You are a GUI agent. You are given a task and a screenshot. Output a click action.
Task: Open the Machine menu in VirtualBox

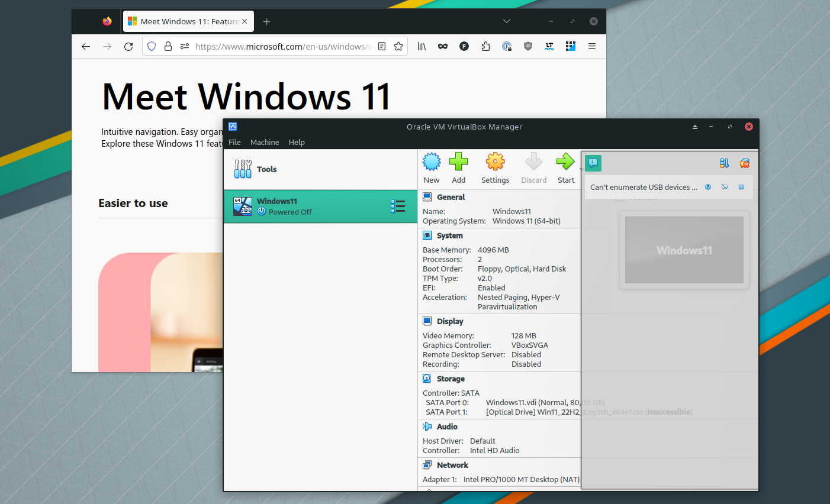[x=265, y=142]
